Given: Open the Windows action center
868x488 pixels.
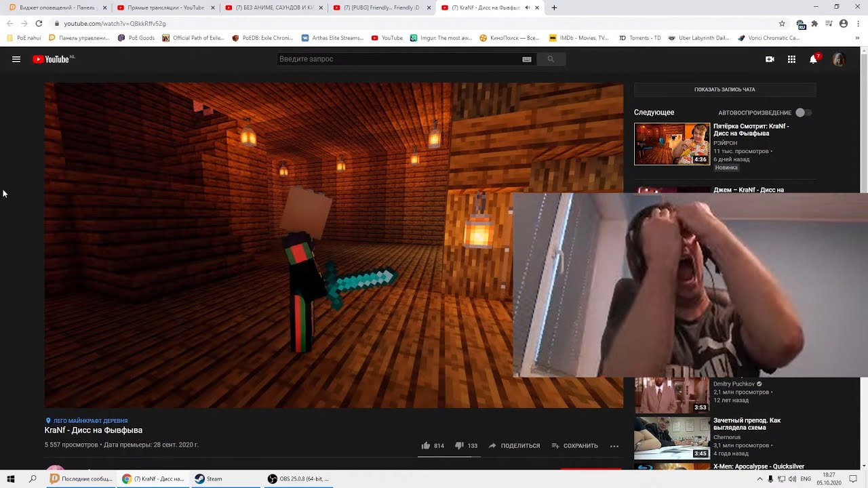Looking at the screenshot, I should (853, 479).
